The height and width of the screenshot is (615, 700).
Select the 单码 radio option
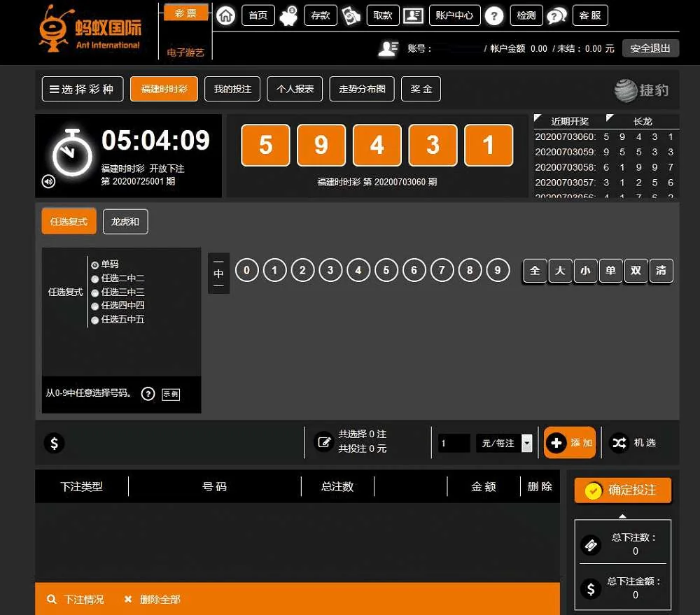[95, 264]
